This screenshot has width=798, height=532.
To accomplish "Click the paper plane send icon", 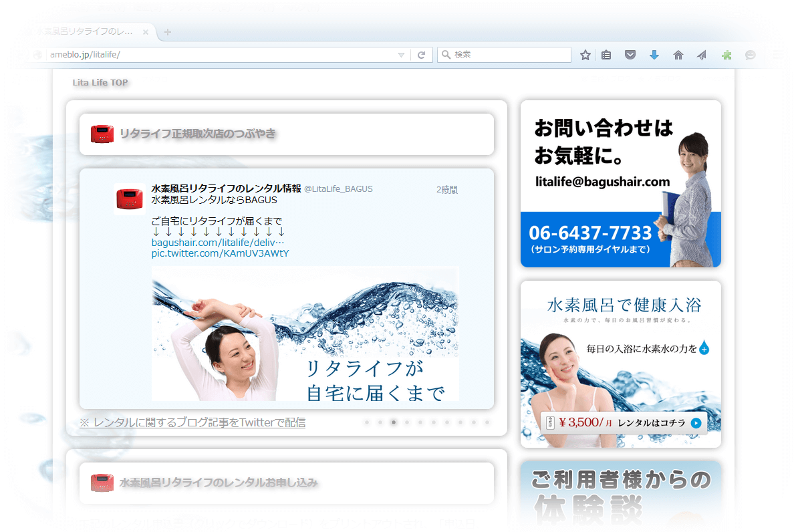I will coord(702,55).
